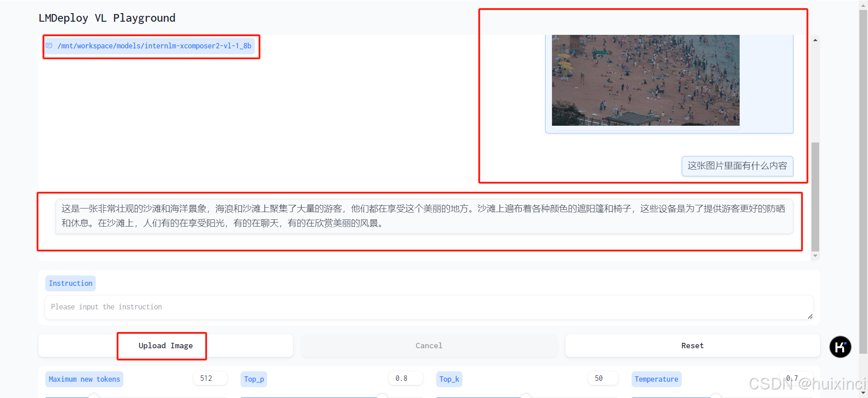Click the Maximum new tokens label
This screenshot has width=868, height=398.
[x=84, y=379]
